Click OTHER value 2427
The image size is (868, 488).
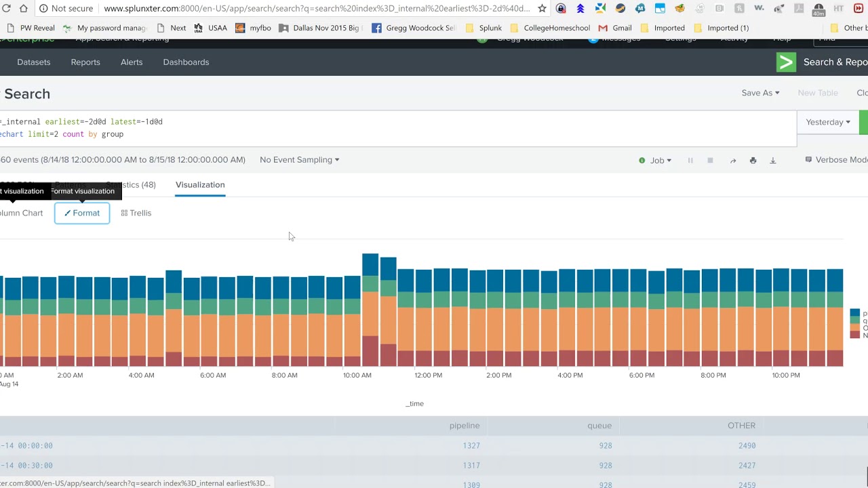coord(747,466)
